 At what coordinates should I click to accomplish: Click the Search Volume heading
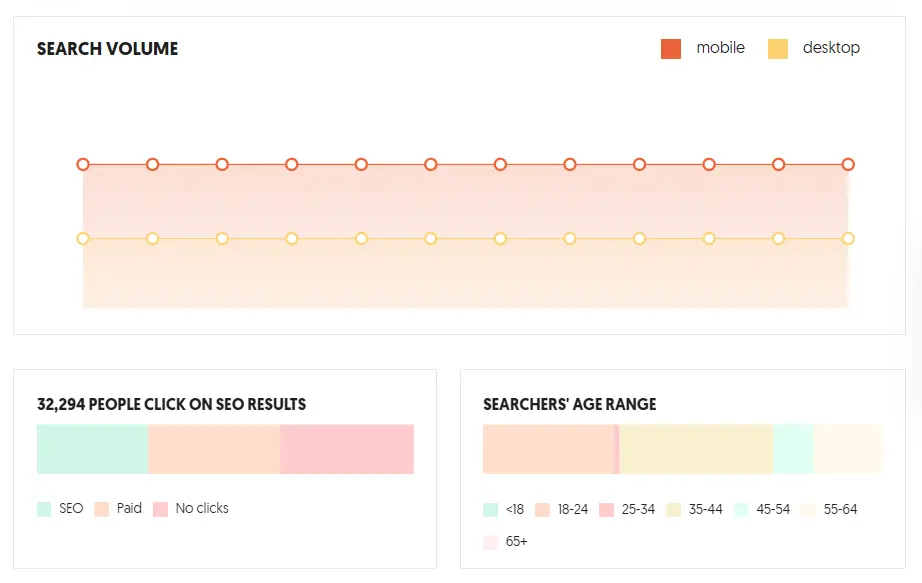107,49
